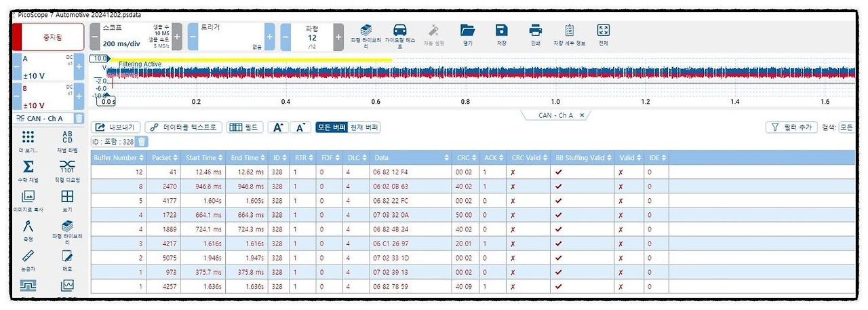Switch to full screen view icon

604,35
